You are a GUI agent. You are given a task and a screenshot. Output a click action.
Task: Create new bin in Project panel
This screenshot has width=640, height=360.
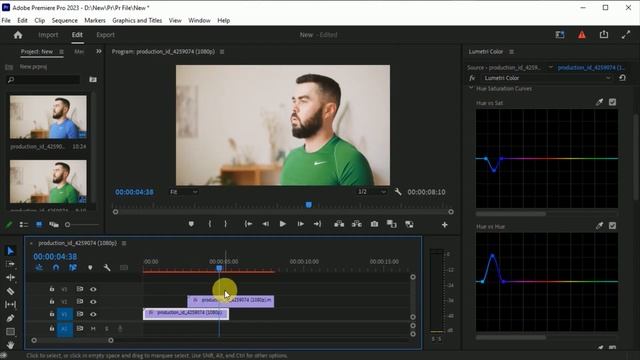tap(93, 80)
